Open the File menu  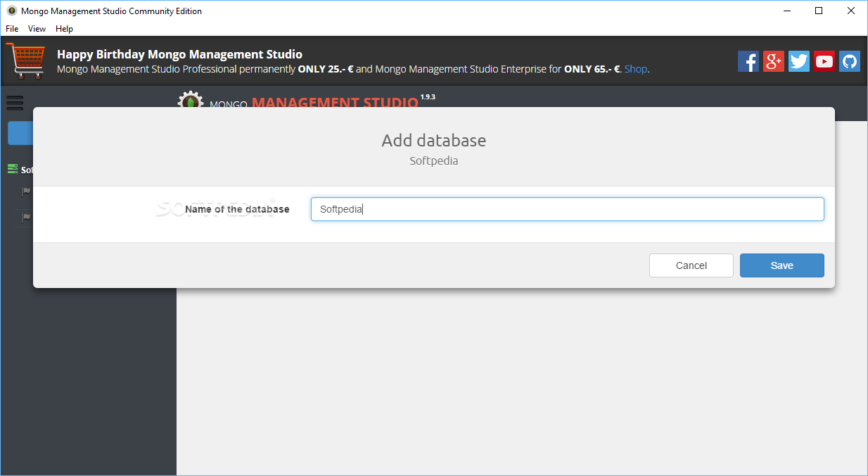point(12,29)
